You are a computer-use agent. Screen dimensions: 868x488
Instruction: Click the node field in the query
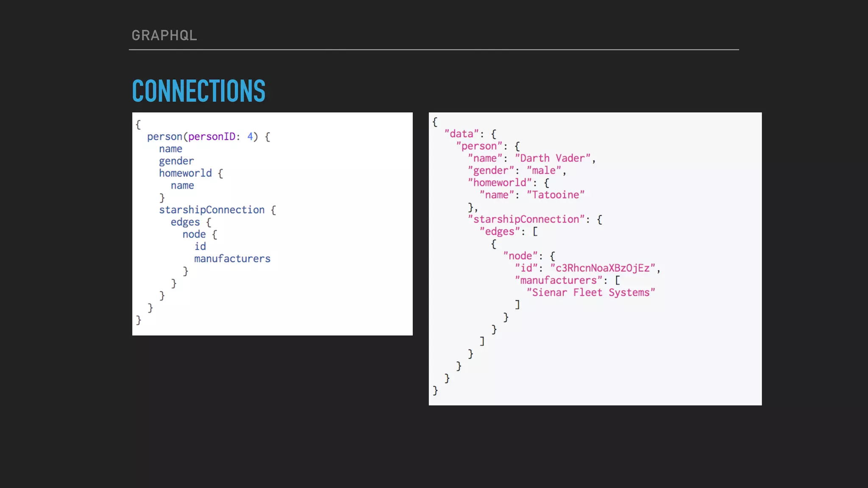[x=194, y=234]
